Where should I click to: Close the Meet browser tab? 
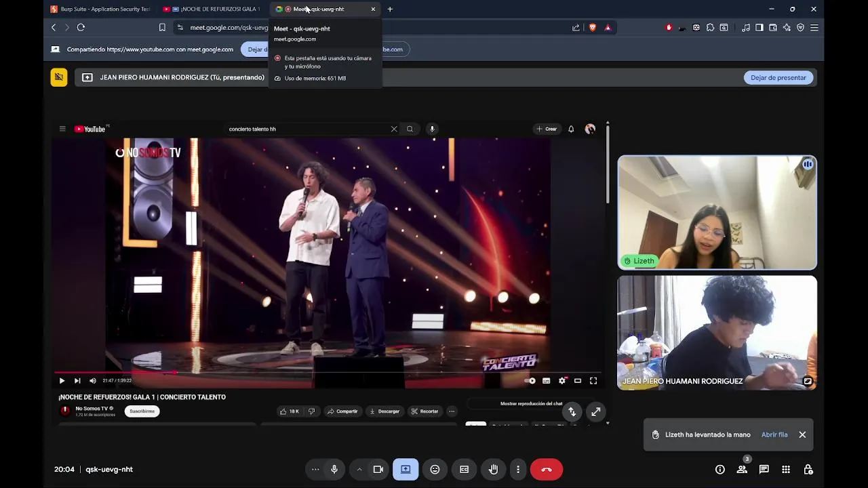(x=373, y=9)
